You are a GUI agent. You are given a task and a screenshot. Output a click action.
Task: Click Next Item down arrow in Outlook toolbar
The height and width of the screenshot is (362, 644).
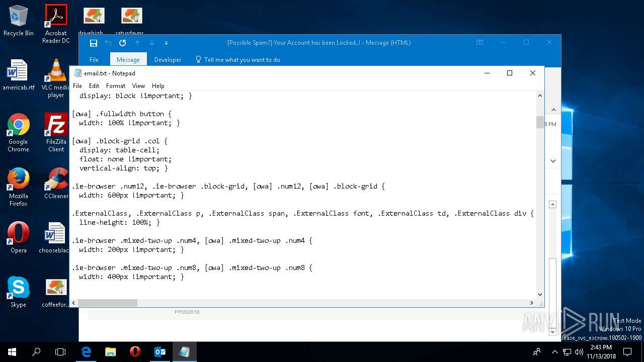click(x=151, y=43)
